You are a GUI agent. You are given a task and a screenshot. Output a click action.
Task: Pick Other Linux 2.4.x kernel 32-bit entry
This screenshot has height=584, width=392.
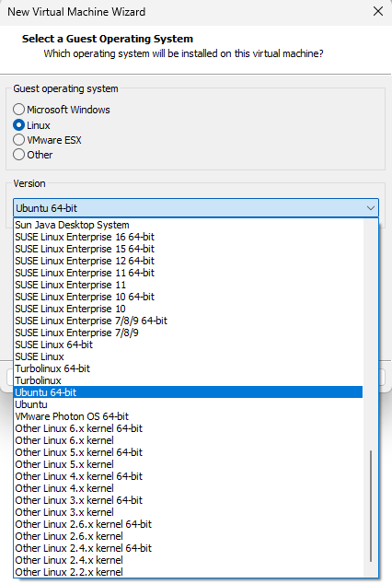189,560
